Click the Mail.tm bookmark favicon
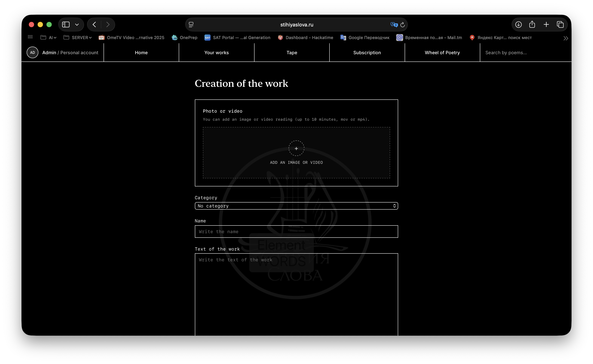593x364 pixels. click(399, 38)
